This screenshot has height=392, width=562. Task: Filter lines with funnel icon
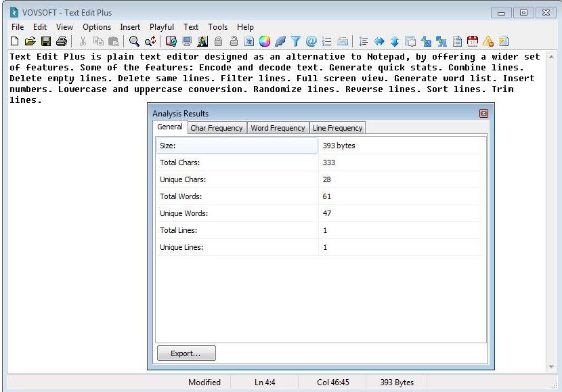[296, 41]
